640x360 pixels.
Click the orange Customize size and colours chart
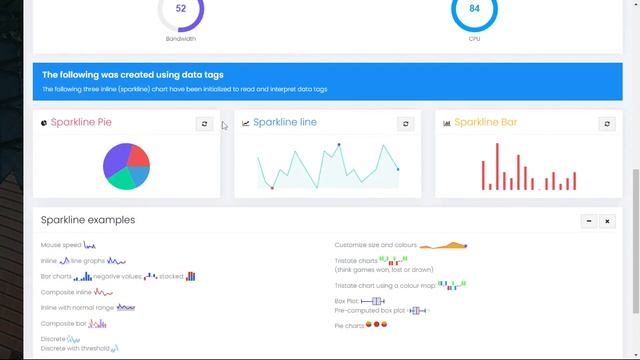(443, 245)
